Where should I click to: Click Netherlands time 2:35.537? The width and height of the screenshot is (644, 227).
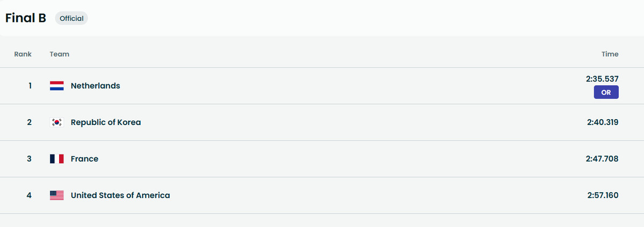click(602, 79)
